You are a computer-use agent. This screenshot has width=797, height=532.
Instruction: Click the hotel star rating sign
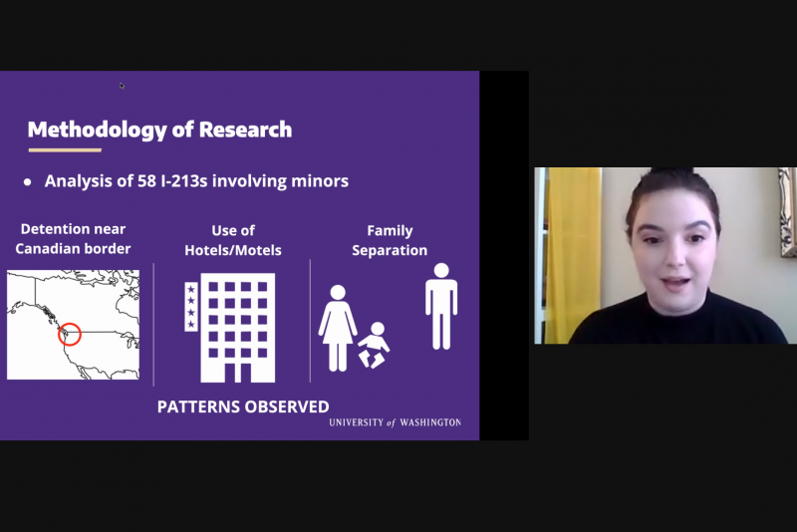tap(191, 307)
